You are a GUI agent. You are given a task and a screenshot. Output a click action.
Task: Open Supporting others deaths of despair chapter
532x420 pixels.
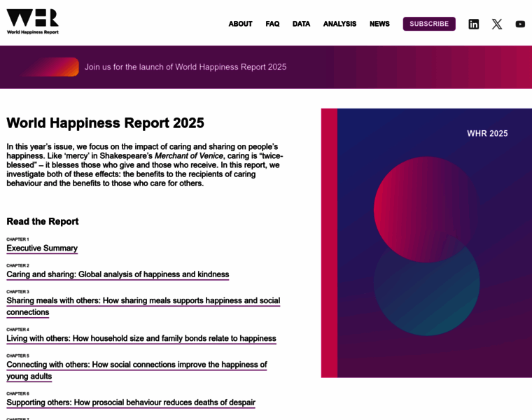(x=131, y=402)
